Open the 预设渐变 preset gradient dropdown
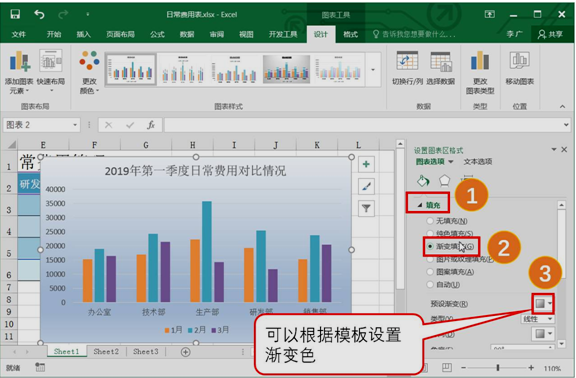The width and height of the screenshot is (576, 378). 543,303
